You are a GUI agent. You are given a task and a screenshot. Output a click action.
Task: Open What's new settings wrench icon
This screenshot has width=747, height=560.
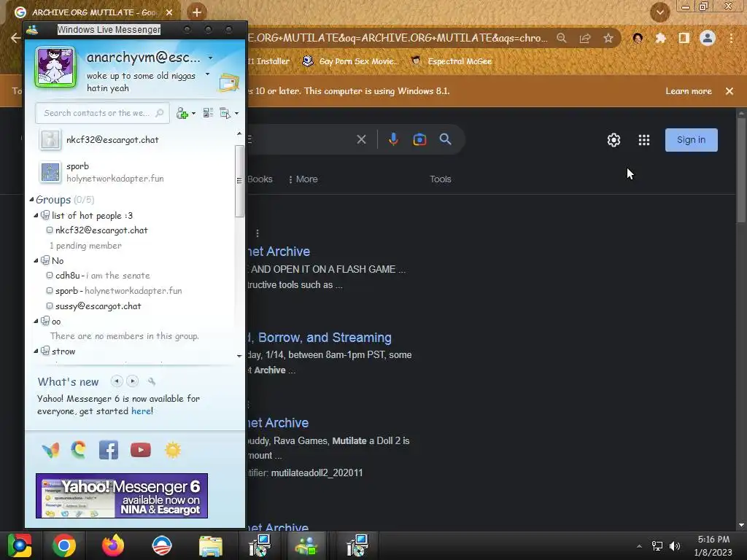pyautogui.click(x=152, y=381)
